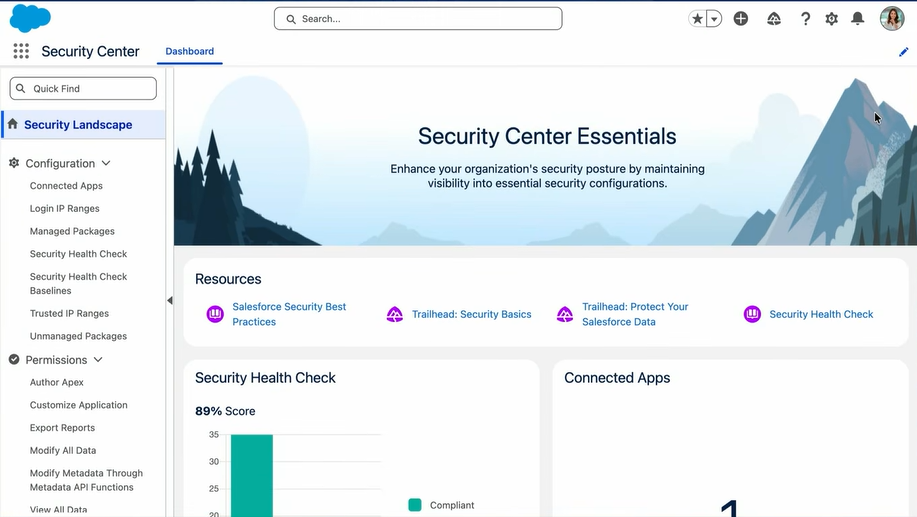The width and height of the screenshot is (917, 517).
Task: Select Security Landscape in sidebar
Action: point(84,125)
